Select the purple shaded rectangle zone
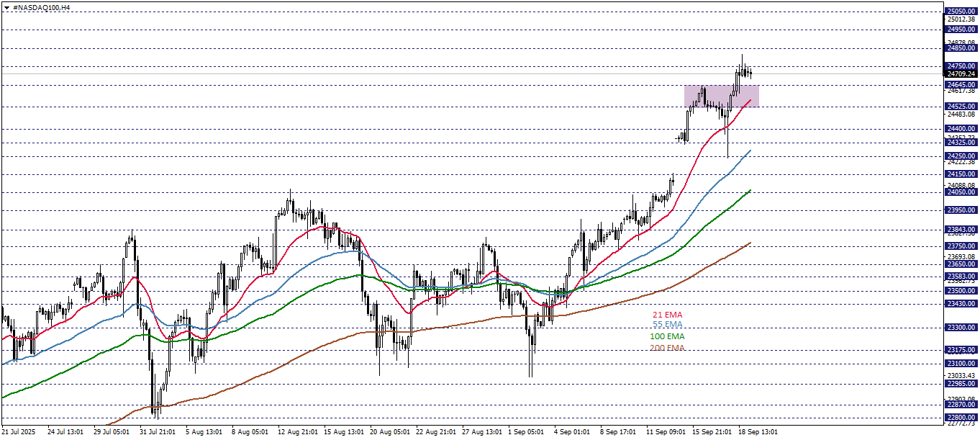980x440 pixels. click(x=720, y=96)
